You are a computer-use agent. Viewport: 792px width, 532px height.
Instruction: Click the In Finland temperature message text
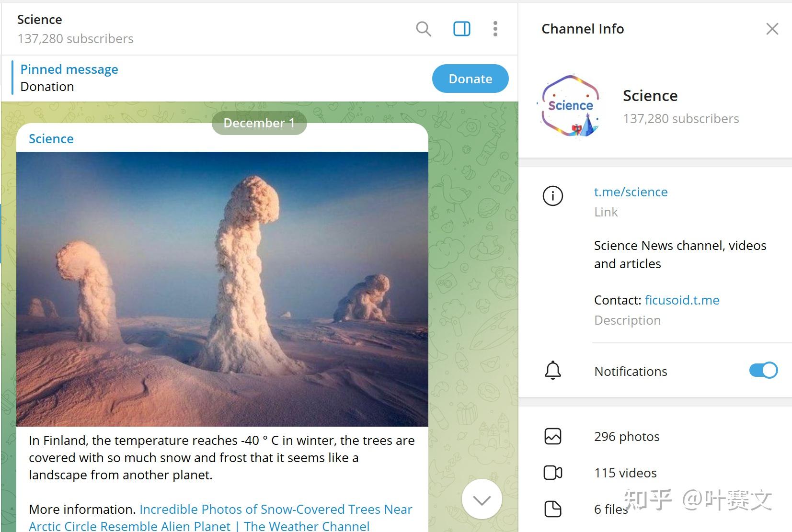point(222,458)
